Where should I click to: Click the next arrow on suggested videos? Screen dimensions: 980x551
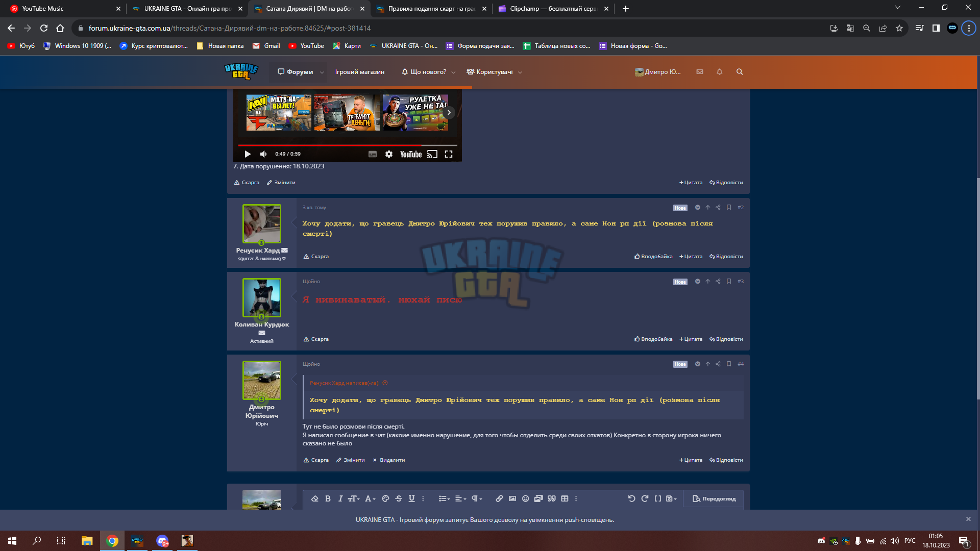click(449, 112)
